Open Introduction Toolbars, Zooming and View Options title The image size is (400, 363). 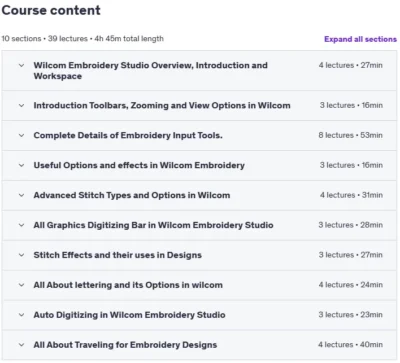click(x=162, y=105)
